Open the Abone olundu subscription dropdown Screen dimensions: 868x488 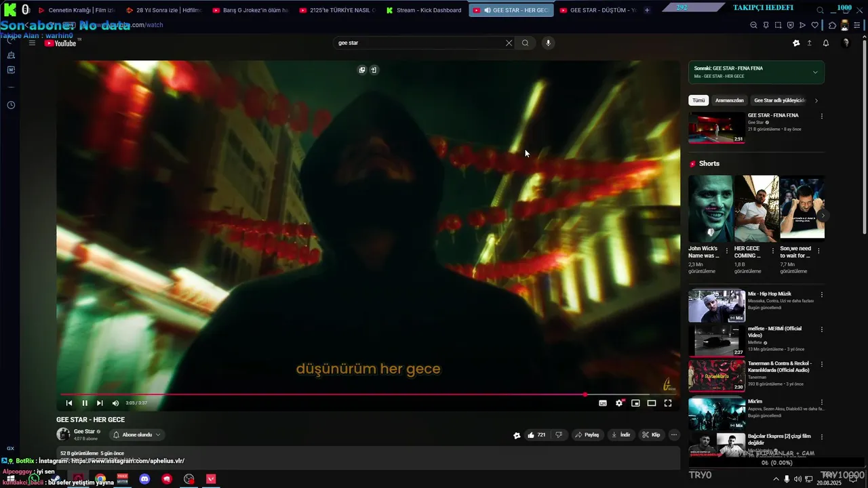137,435
